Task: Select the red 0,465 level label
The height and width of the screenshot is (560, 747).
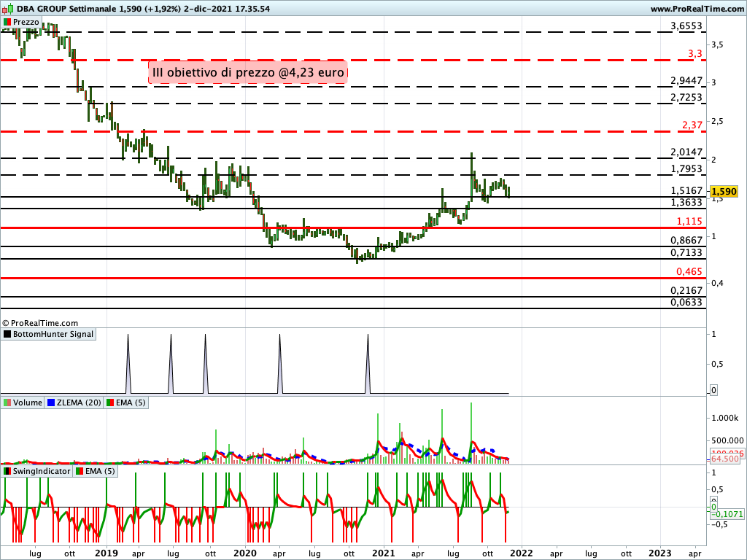Action: point(689,271)
